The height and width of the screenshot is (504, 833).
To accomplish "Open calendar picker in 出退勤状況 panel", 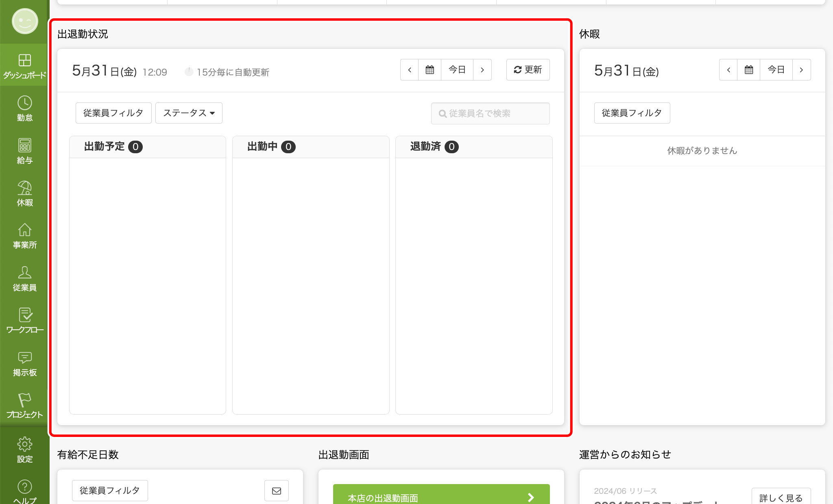I will click(430, 70).
